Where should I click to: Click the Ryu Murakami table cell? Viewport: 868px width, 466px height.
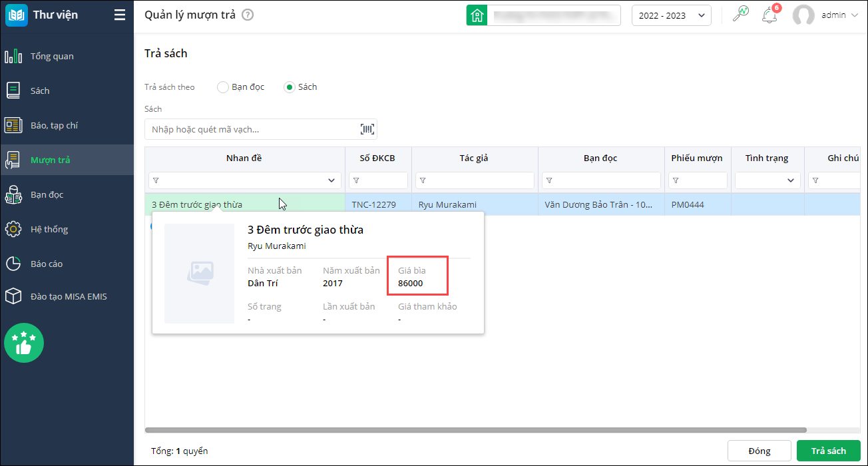coord(475,204)
